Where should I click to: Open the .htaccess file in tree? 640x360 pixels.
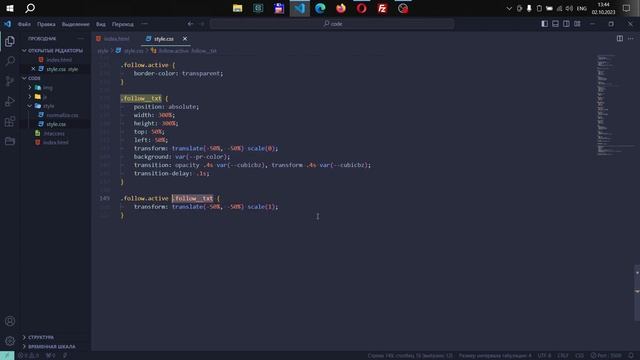[54, 133]
